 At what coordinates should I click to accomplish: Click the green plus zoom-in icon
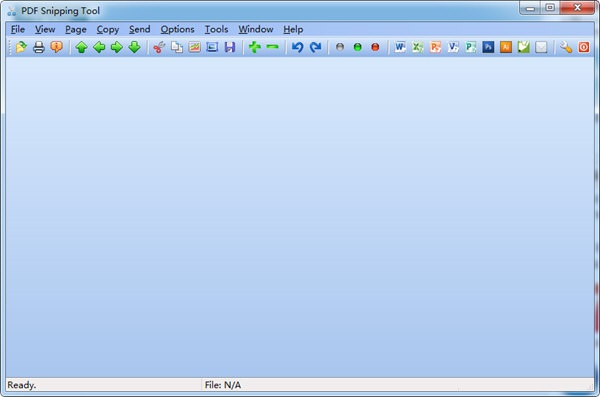click(x=254, y=47)
